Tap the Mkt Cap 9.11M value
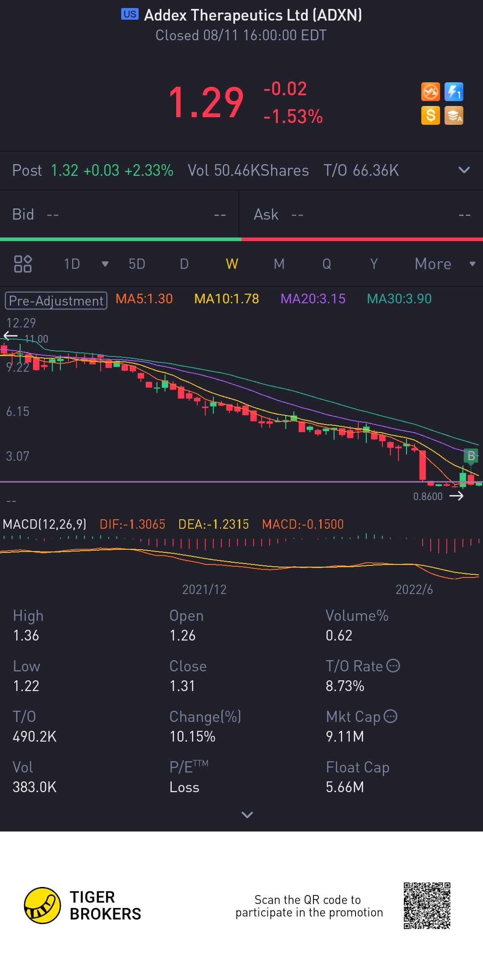 pos(345,736)
